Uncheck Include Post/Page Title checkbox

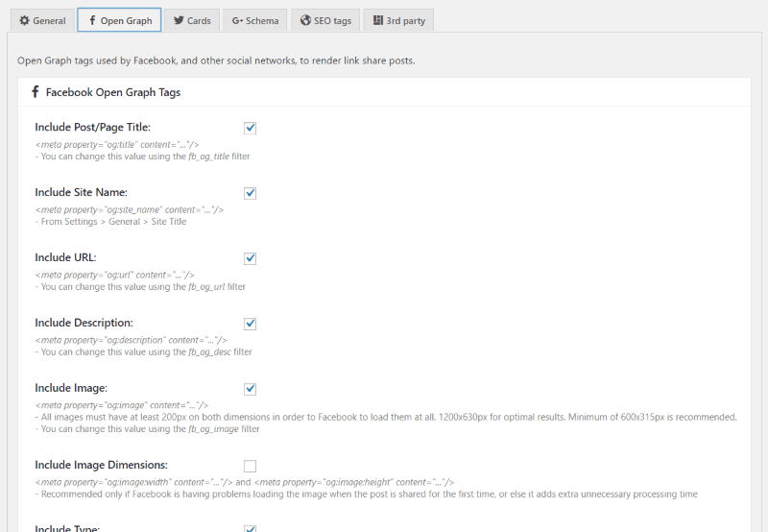coord(250,128)
